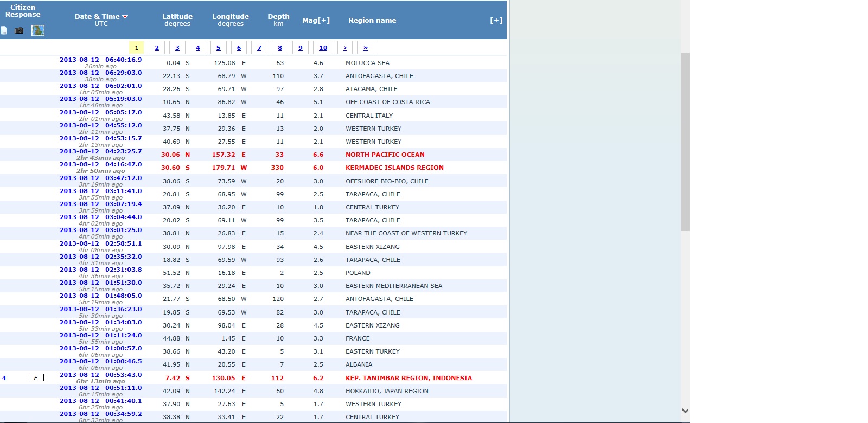This screenshot has width=868, height=423.
Task: Select current page 1 button
Action: tap(136, 48)
